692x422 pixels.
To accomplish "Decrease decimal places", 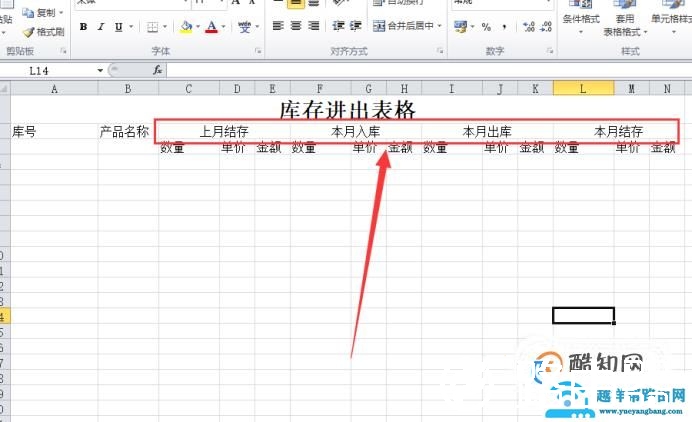I will point(546,26).
